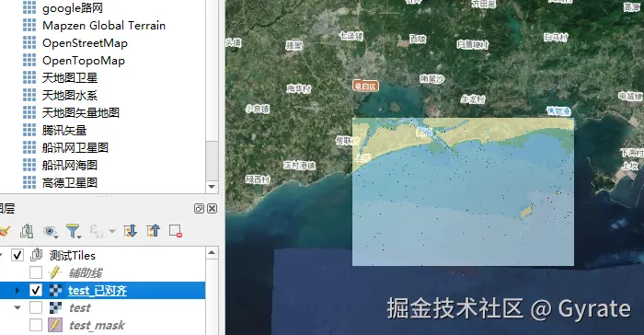Click the layers list scrollbar up arrow

(212, 252)
